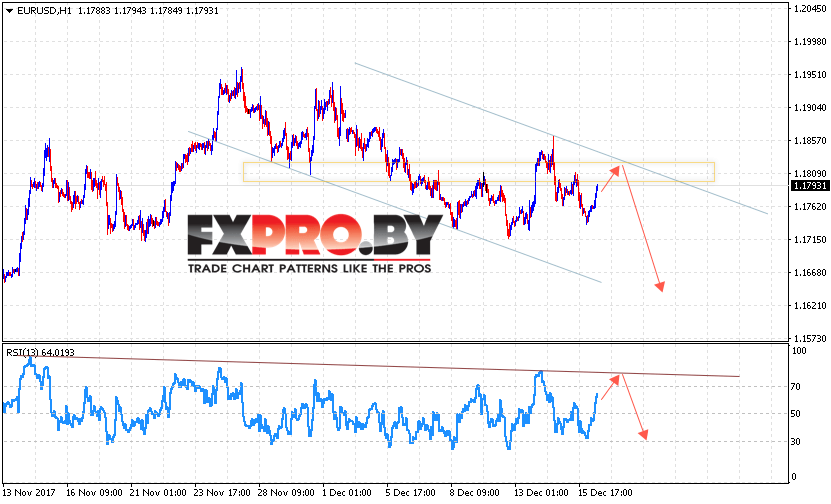831x504 pixels.
Task: Select the RSI(13) 64.0193 indicator label
Action: click(x=40, y=352)
